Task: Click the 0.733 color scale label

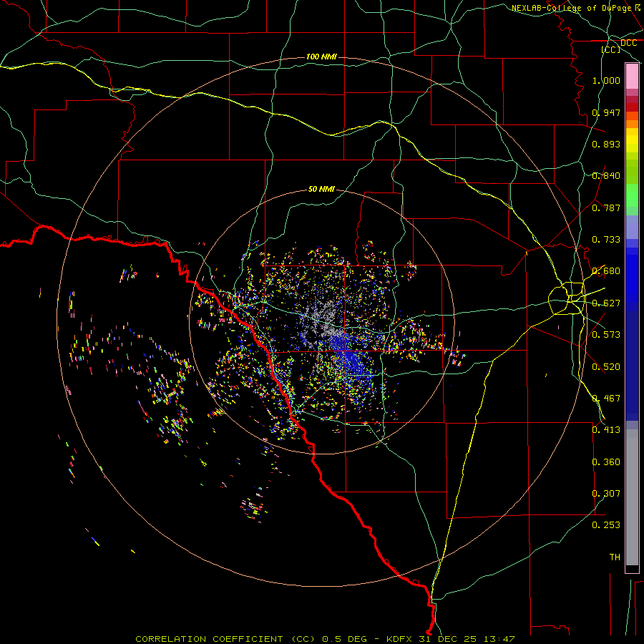Action: 606,240
